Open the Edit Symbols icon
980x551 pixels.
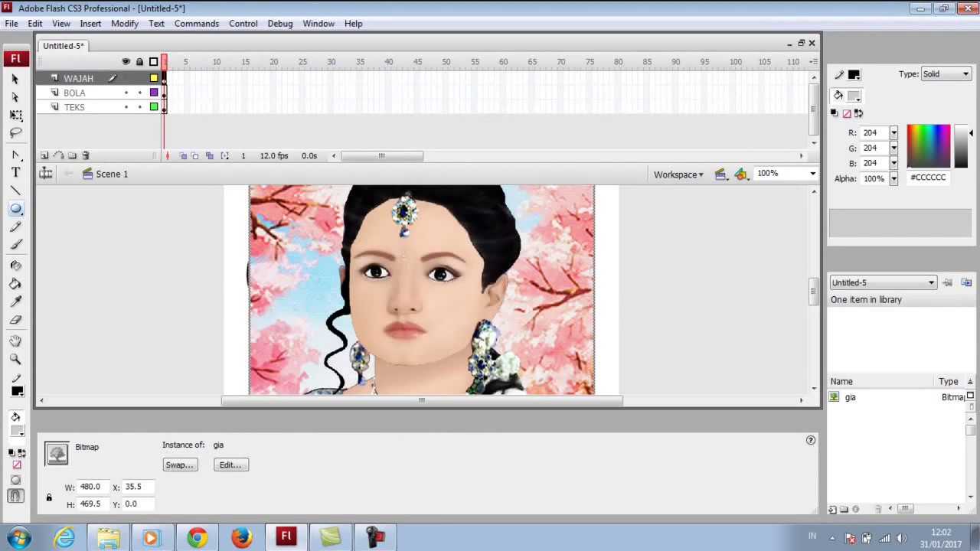tap(740, 174)
